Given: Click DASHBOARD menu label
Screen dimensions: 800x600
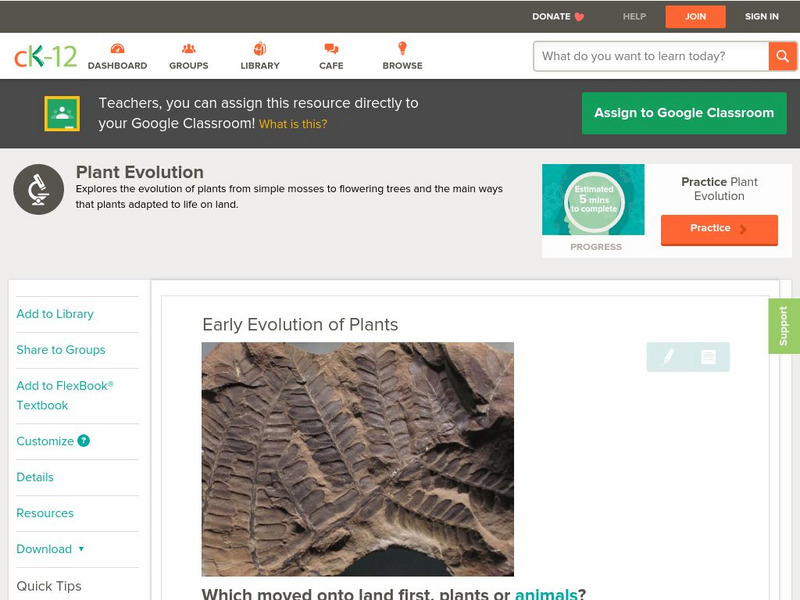Looking at the screenshot, I should (117, 66).
